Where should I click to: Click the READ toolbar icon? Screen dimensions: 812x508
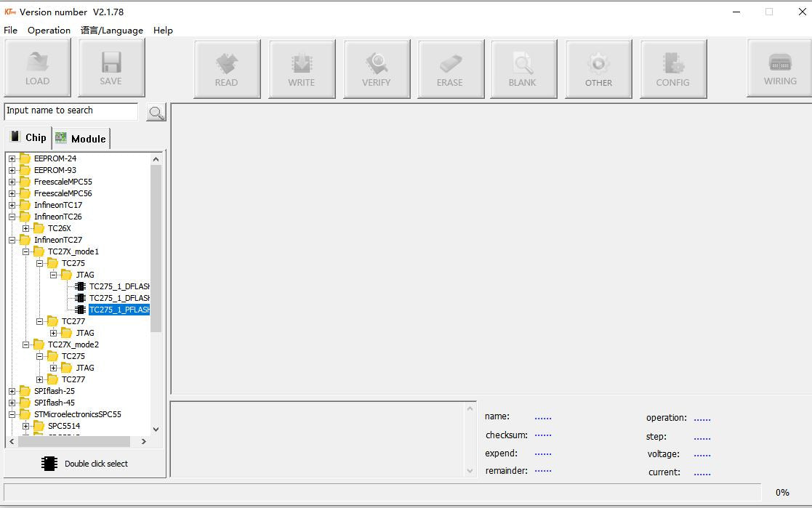[227, 68]
